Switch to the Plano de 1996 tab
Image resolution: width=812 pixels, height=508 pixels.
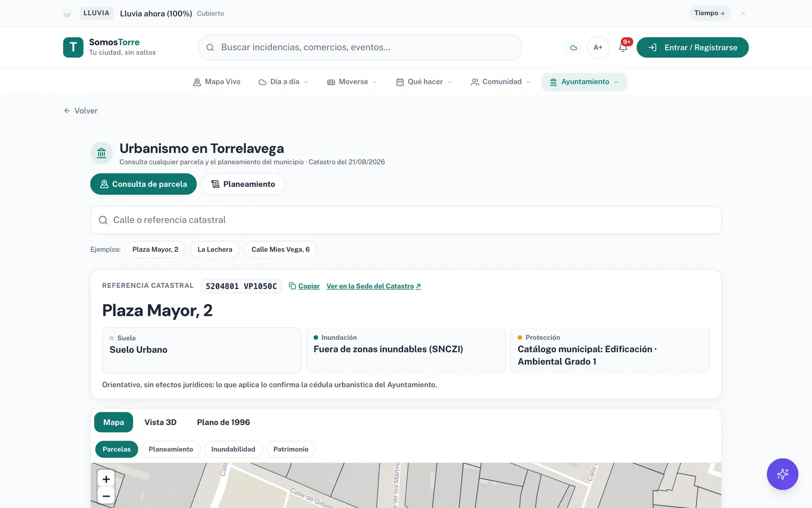point(223,422)
